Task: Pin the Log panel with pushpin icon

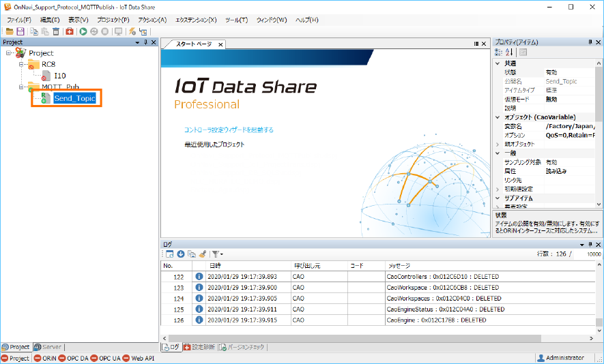Action: pos(590,245)
